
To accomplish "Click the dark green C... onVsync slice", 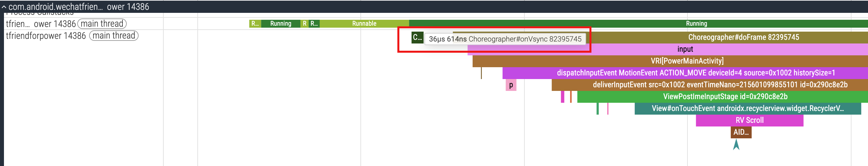I will [417, 37].
